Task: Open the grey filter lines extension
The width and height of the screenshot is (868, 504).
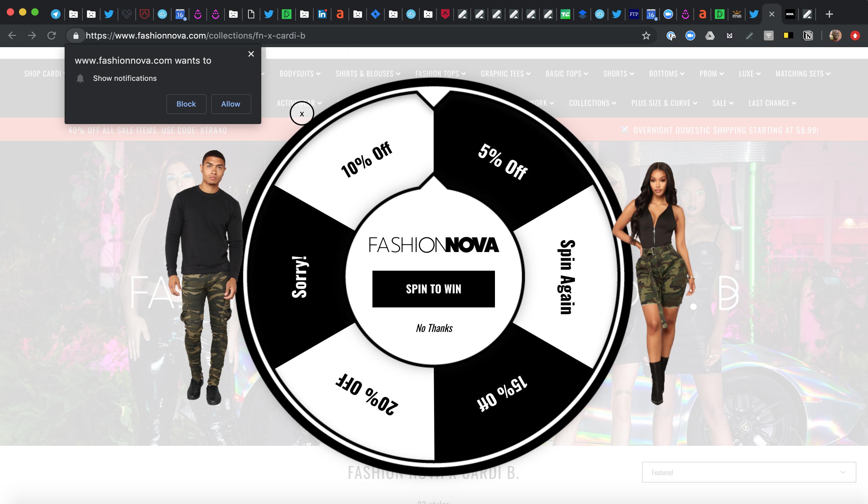Action: [768, 36]
